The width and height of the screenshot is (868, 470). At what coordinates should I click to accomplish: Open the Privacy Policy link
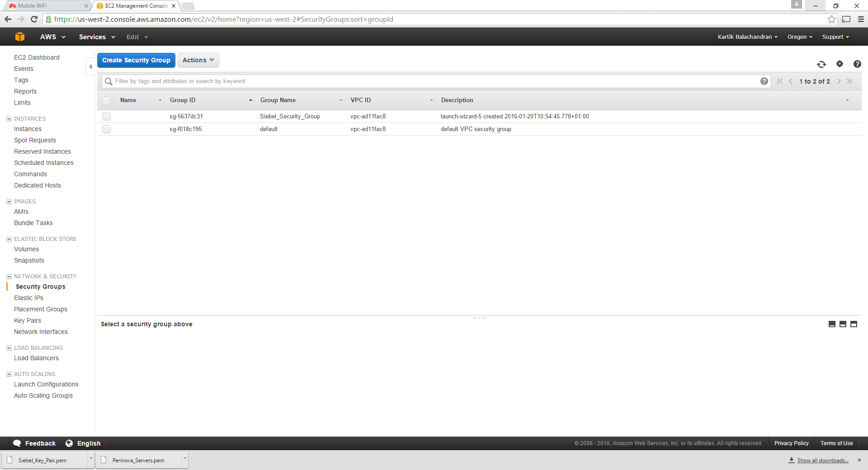791,443
